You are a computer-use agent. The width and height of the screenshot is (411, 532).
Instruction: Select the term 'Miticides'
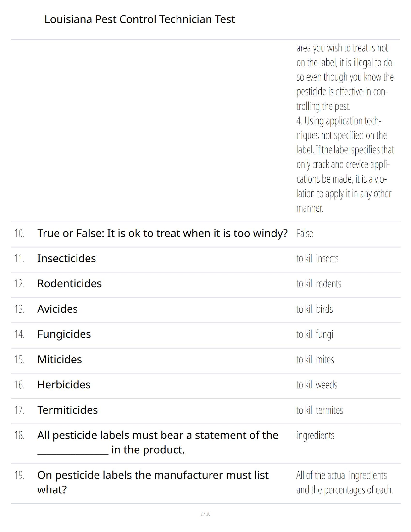(x=60, y=359)
